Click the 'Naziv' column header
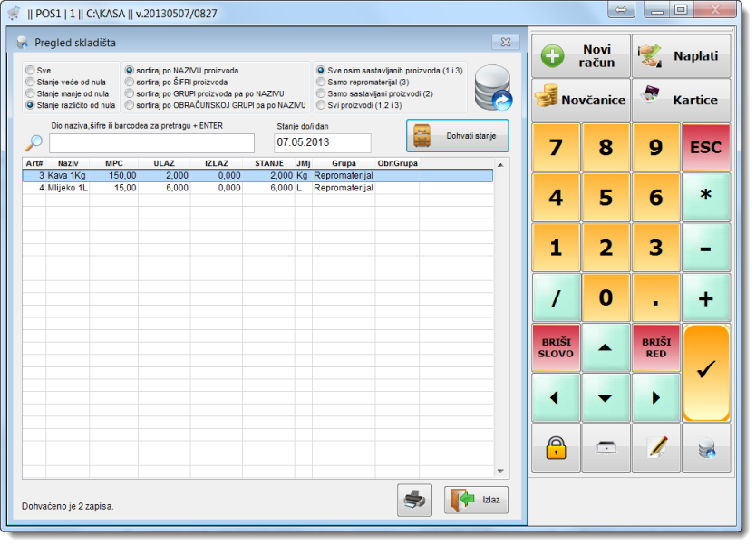Viewport: 756px width, 546px height. pyautogui.click(x=68, y=163)
